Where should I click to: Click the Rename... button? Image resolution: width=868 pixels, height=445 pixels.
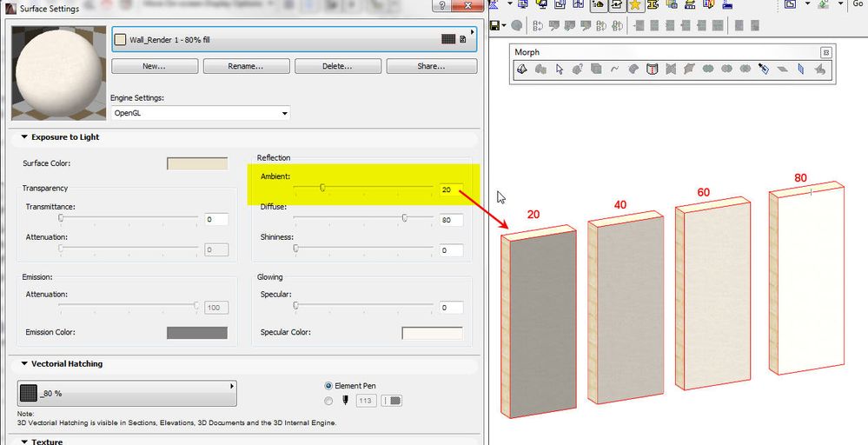246,66
